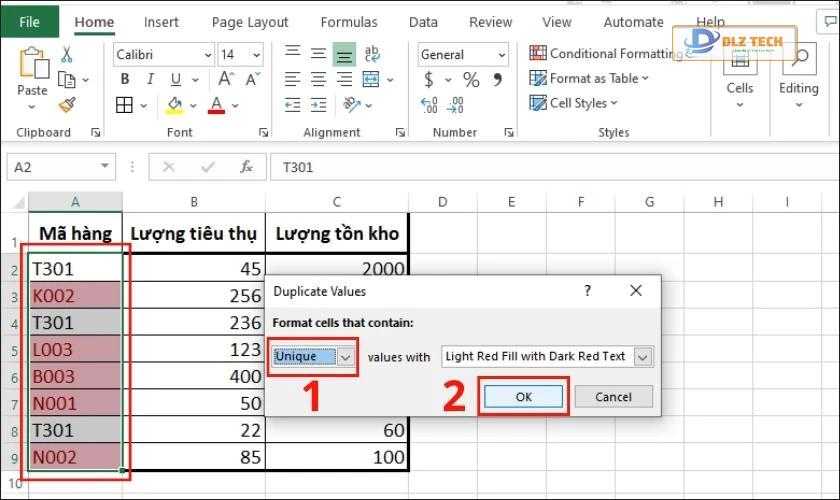
Task: Click the Decrease Decimal icon
Action: point(455,105)
